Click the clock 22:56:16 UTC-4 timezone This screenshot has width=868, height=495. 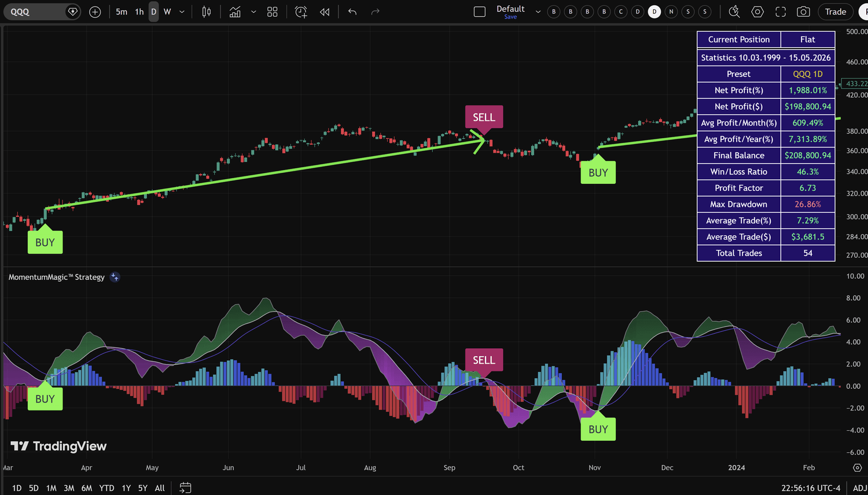pyautogui.click(x=811, y=488)
